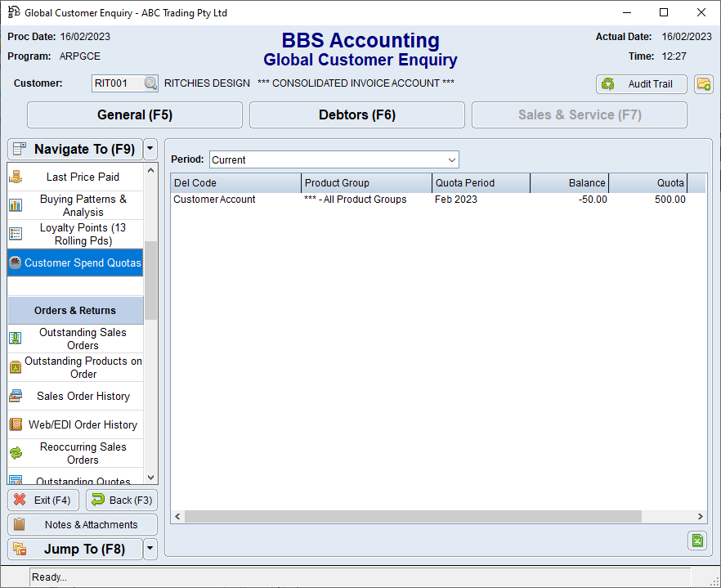Click the Audit Trail button
Screen dimensions: 721x588
click(641, 84)
